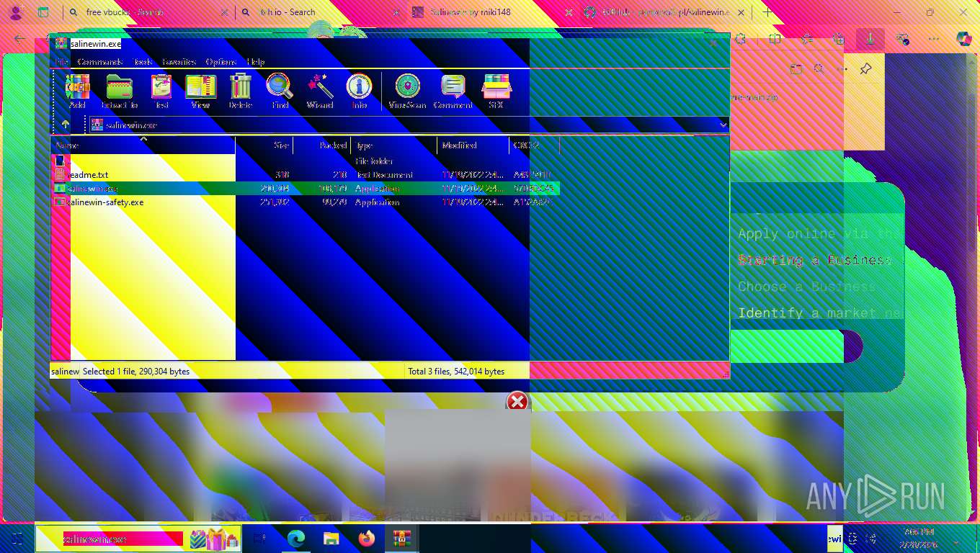This screenshot has height=553, width=980.
Task: Click the browser back arrow
Action: (x=19, y=39)
